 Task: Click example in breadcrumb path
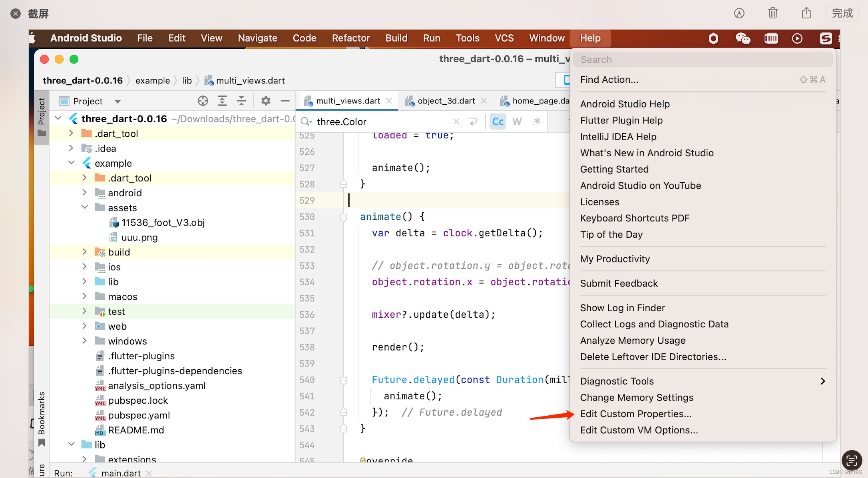pyautogui.click(x=153, y=81)
